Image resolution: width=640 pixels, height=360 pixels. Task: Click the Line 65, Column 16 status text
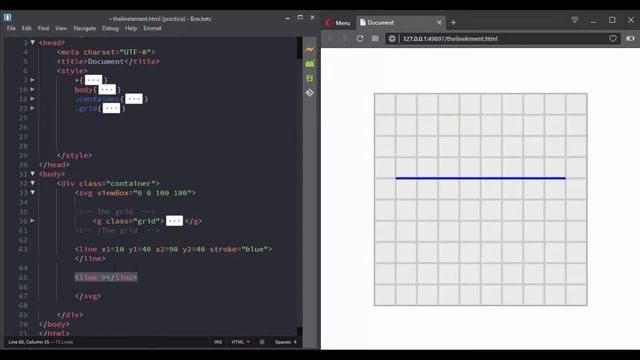(x=29, y=342)
